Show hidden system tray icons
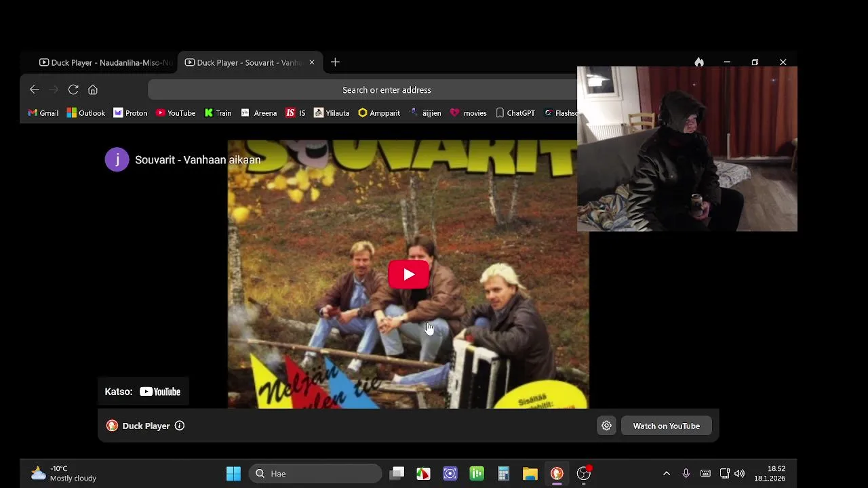The height and width of the screenshot is (488, 868). point(667,474)
